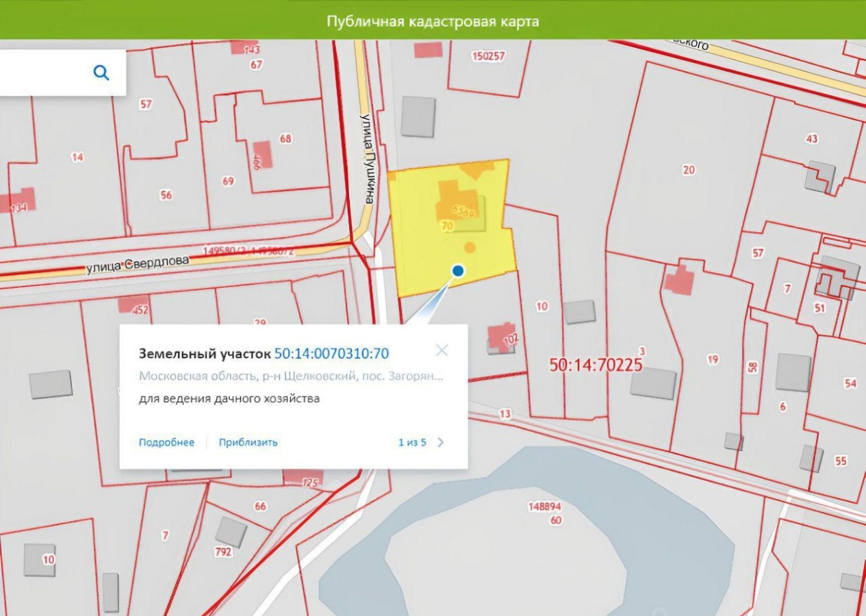Click the улица Свердлова street label
The image size is (866, 616).
137,264
